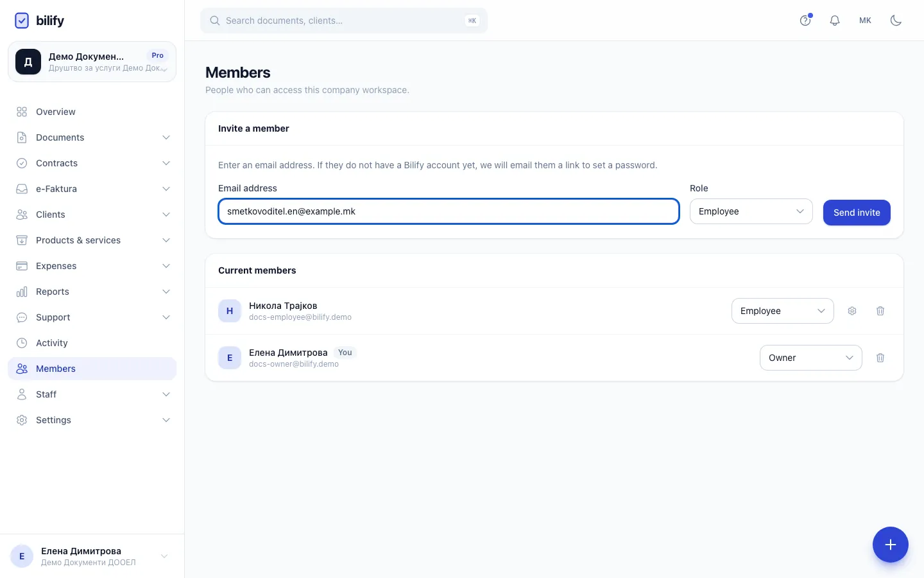Expand the Staff submenu chevron

tap(166, 394)
